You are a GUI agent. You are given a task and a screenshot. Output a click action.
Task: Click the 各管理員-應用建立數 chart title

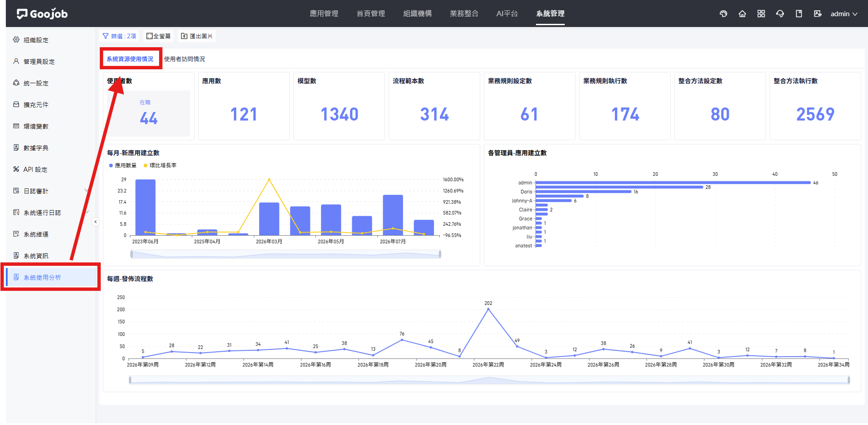click(x=517, y=153)
